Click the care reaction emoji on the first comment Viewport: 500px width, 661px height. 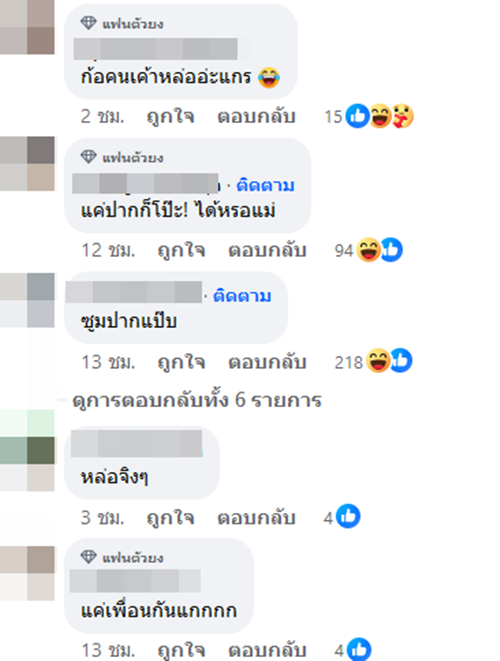point(403,116)
